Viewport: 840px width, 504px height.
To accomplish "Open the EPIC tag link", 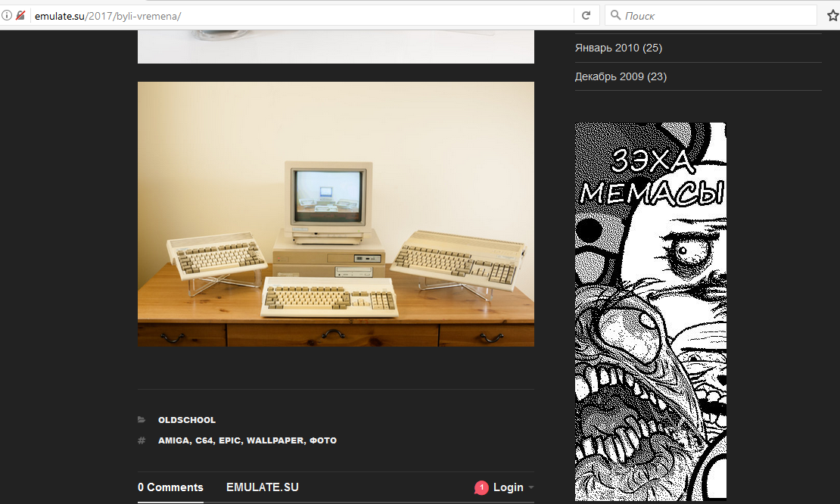I will coord(229,440).
